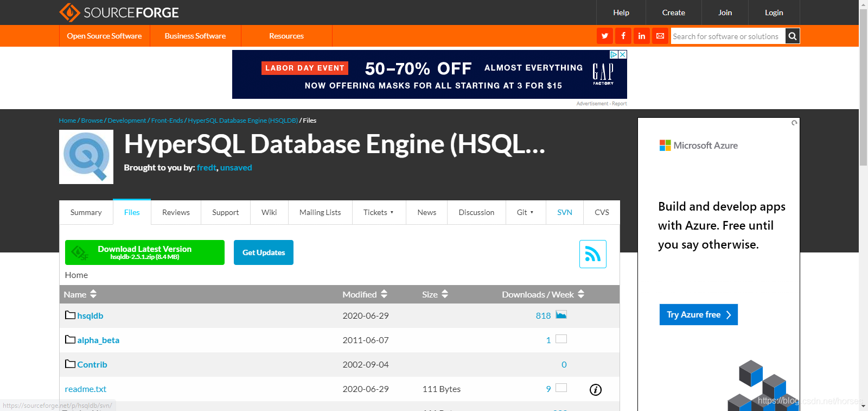Click the 818 downloads count link
Image resolution: width=868 pixels, height=411 pixels.
coord(543,316)
